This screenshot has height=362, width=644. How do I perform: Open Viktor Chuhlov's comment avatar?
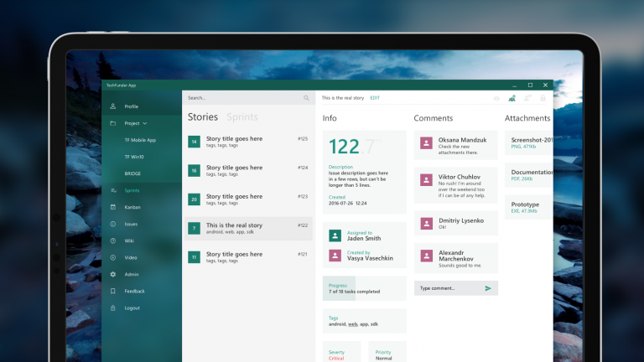tap(426, 180)
